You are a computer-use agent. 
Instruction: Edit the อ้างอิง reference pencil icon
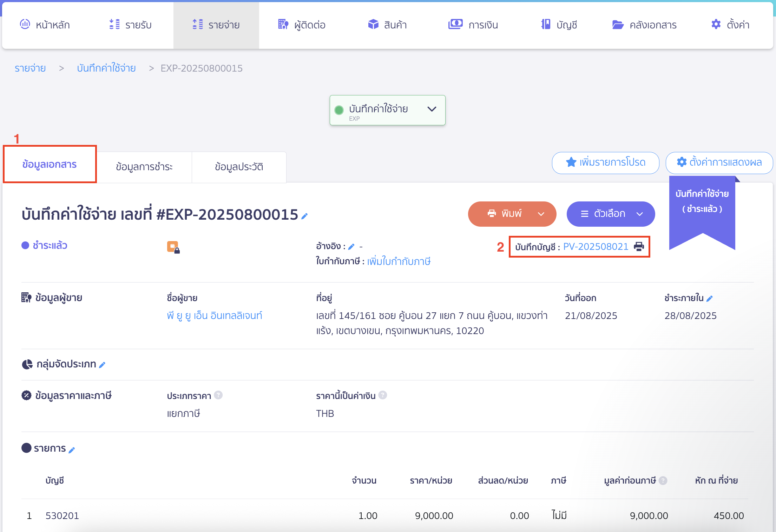point(351,247)
